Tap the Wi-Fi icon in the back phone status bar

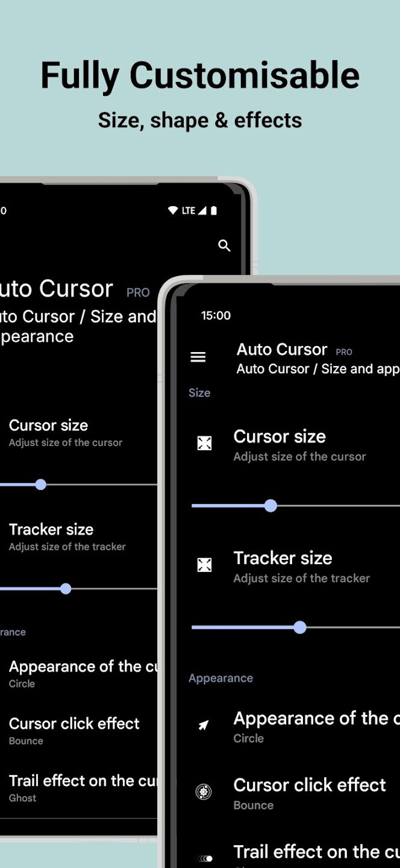coord(173,210)
